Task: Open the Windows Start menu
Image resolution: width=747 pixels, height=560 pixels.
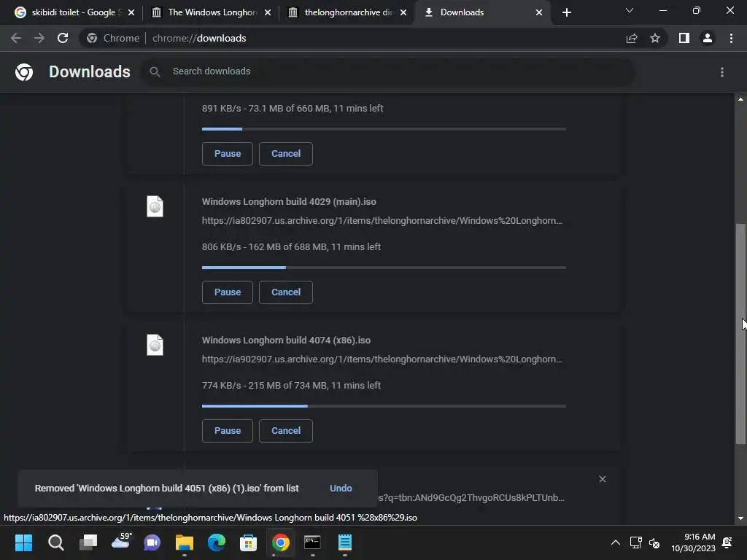Action: tap(23, 542)
